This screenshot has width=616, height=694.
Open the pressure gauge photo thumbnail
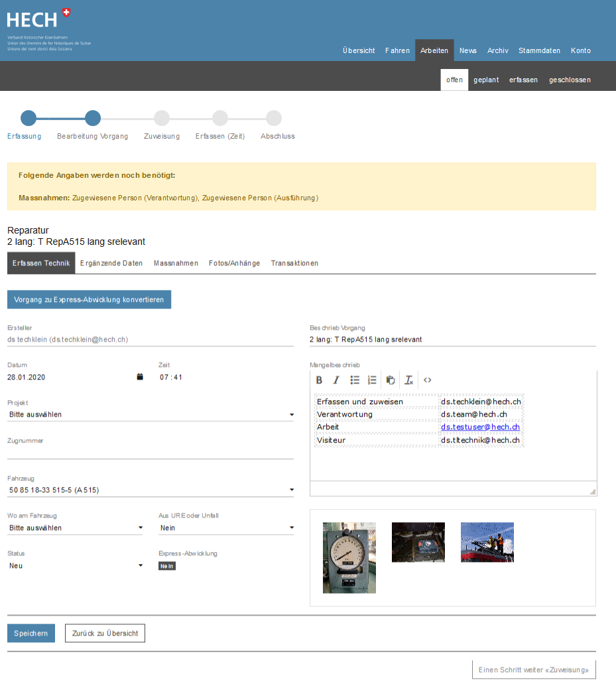point(349,557)
